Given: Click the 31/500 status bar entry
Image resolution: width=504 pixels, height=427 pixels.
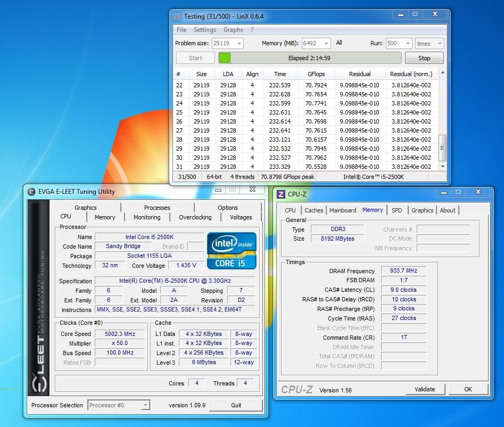Looking at the screenshot, I should [x=187, y=177].
